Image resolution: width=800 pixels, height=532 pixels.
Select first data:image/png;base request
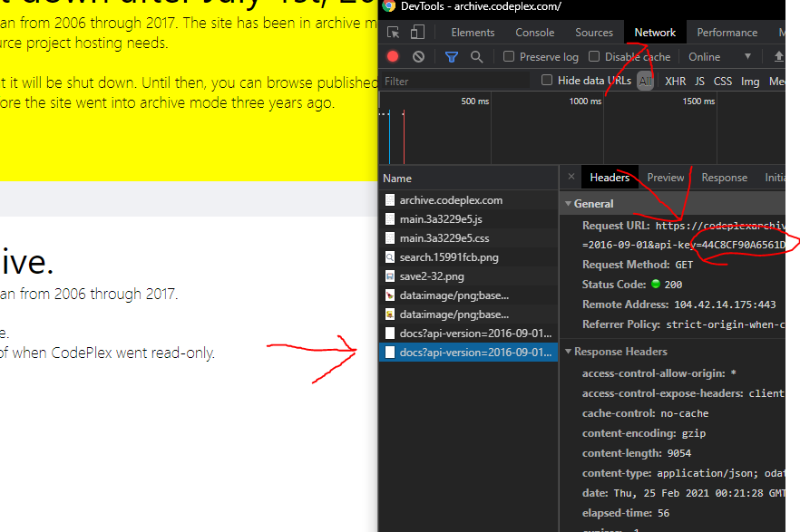tap(468, 295)
